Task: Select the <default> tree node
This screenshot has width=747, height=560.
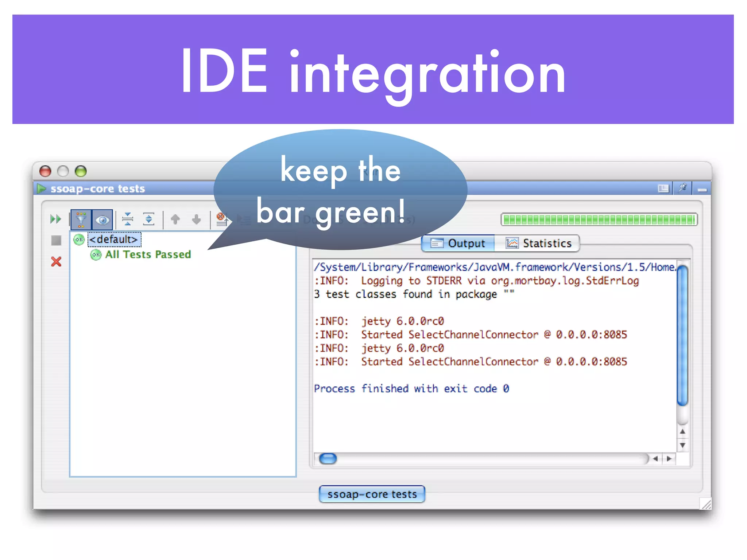Action: pyautogui.click(x=114, y=240)
